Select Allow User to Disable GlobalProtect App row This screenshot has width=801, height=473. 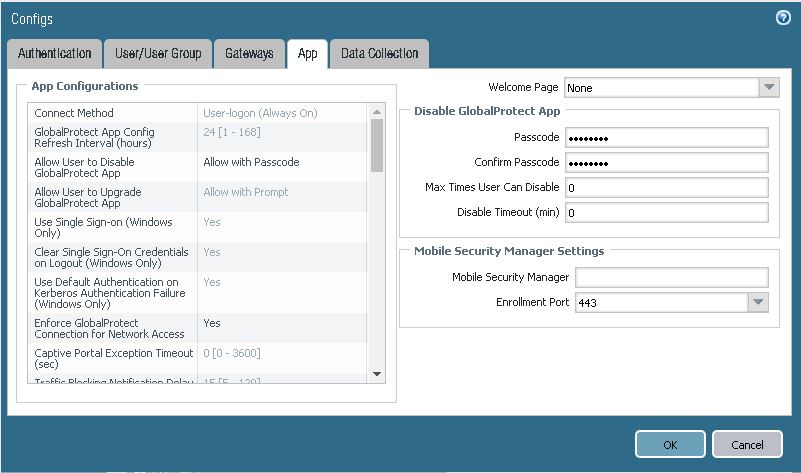(x=197, y=167)
